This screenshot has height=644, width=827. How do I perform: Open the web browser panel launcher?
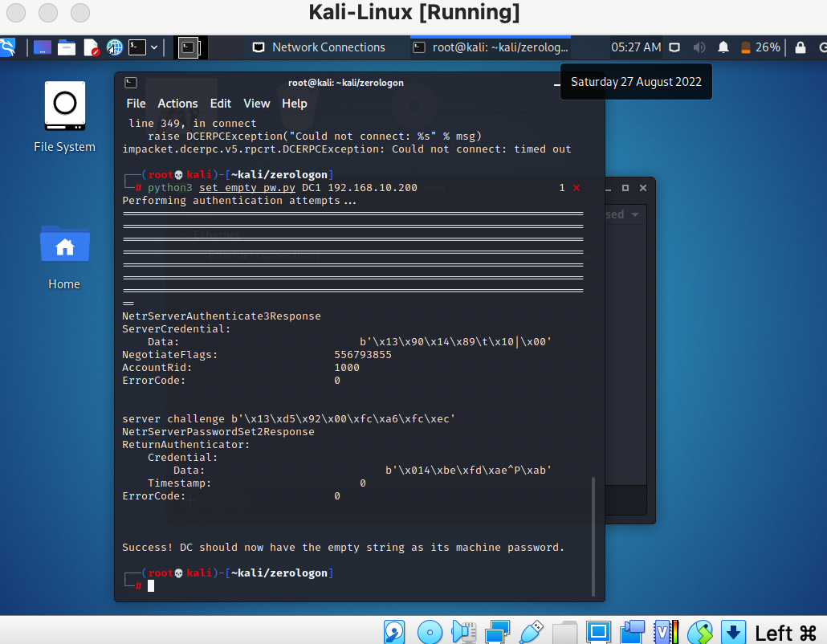pos(115,47)
